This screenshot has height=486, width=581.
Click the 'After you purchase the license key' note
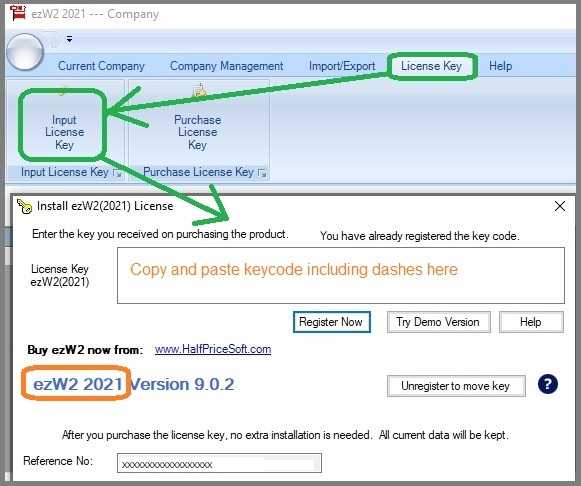pyautogui.click(x=285, y=435)
